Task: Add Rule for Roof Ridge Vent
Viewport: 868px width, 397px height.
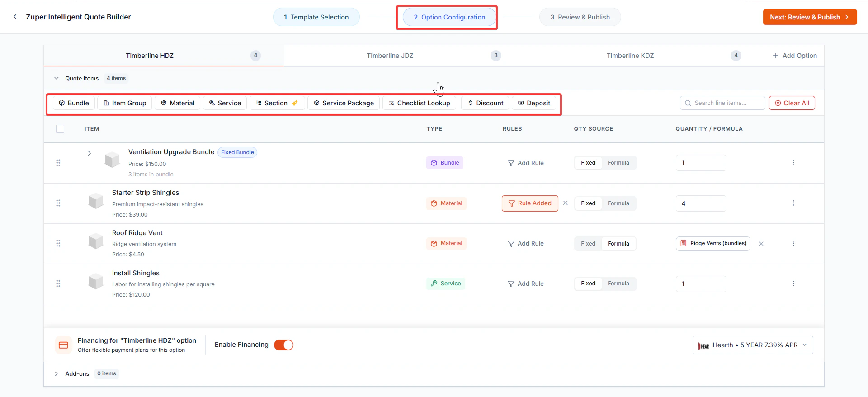Action: pos(526,244)
